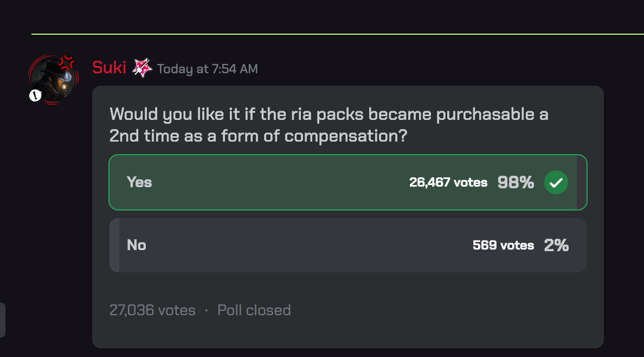
Task: Click the No option's dark vote-share bar
Action: click(114, 245)
